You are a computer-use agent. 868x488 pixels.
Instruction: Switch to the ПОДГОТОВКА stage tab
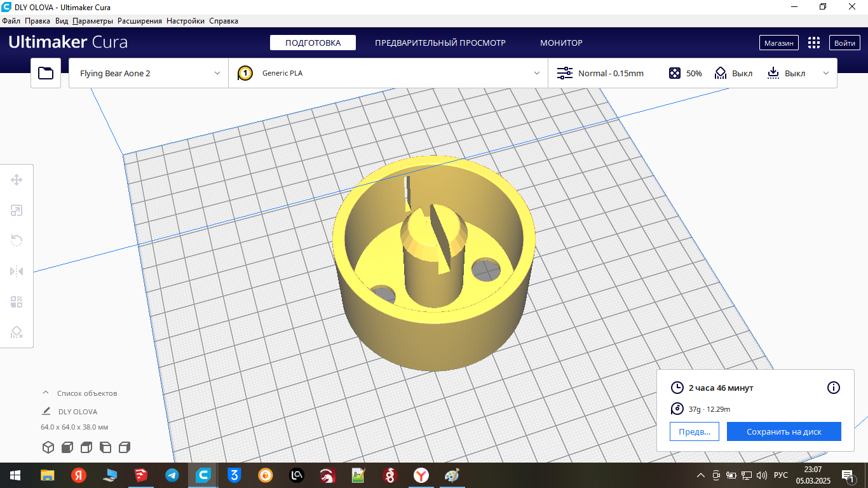coord(313,43)
